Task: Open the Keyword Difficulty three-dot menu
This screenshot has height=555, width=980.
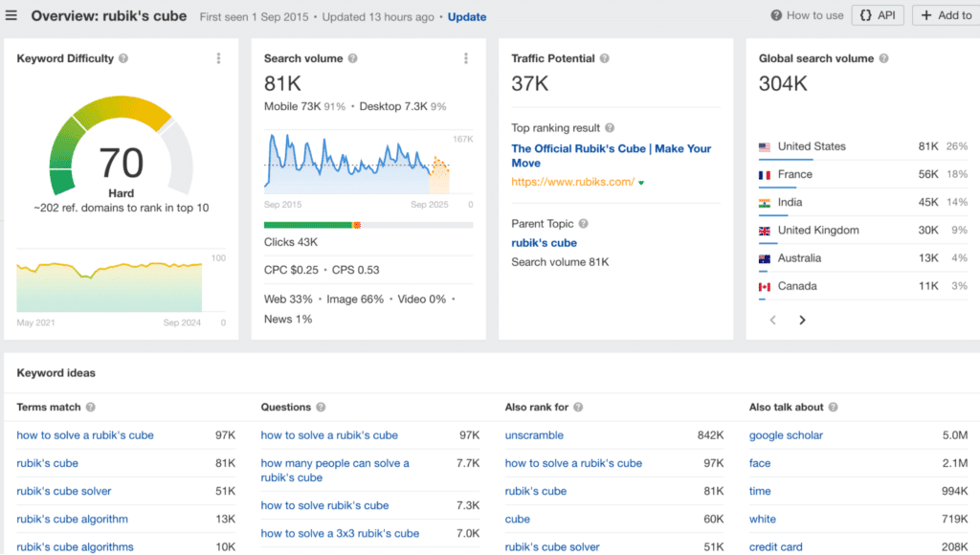Action: tap(218, 58)
